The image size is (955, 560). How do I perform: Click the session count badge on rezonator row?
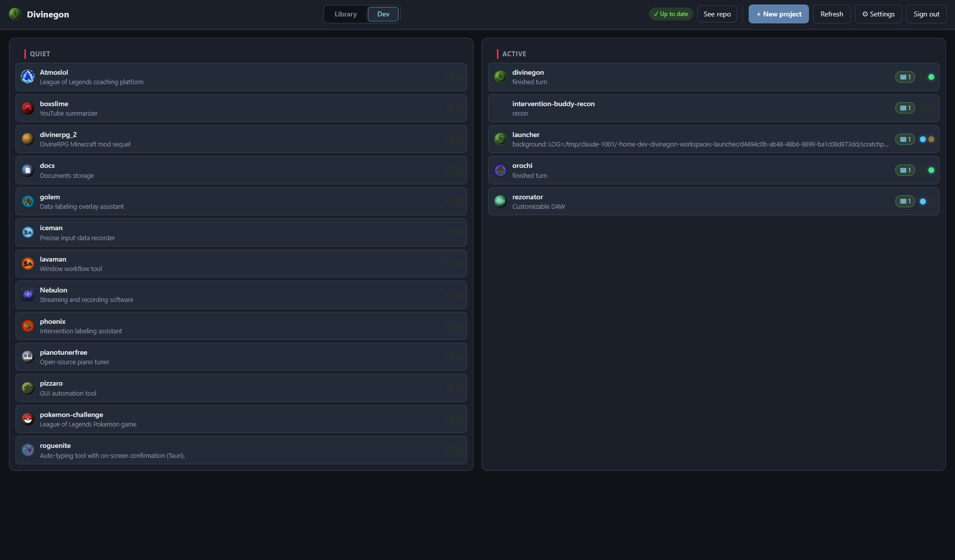coord(905,201)
